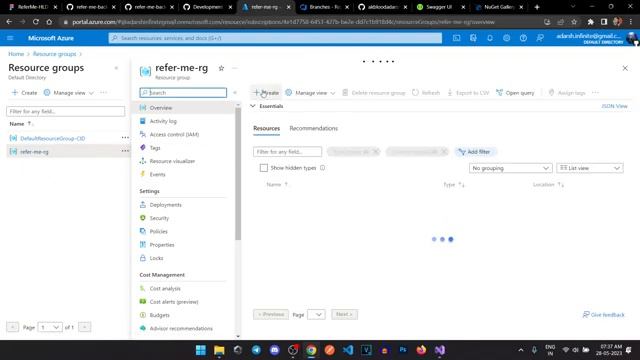Screen dimensions: 640x360
Task: Open Cost alerts (preview)
Action: (173, 302)
